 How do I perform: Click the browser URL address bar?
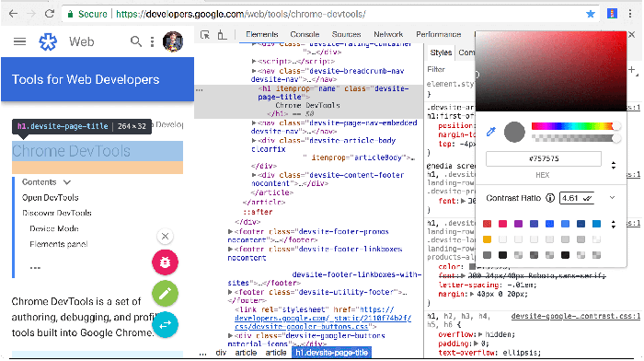(x=330, y=14)
